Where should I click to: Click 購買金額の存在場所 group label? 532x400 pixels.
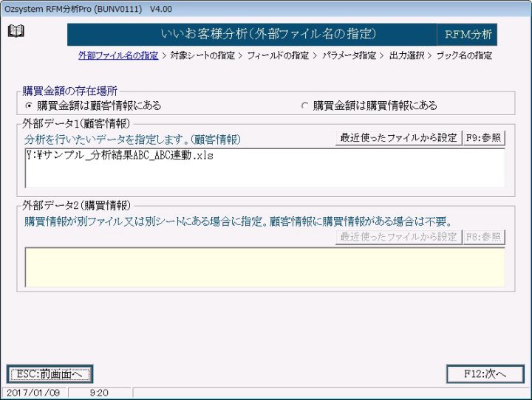click(x=70, y=92)
